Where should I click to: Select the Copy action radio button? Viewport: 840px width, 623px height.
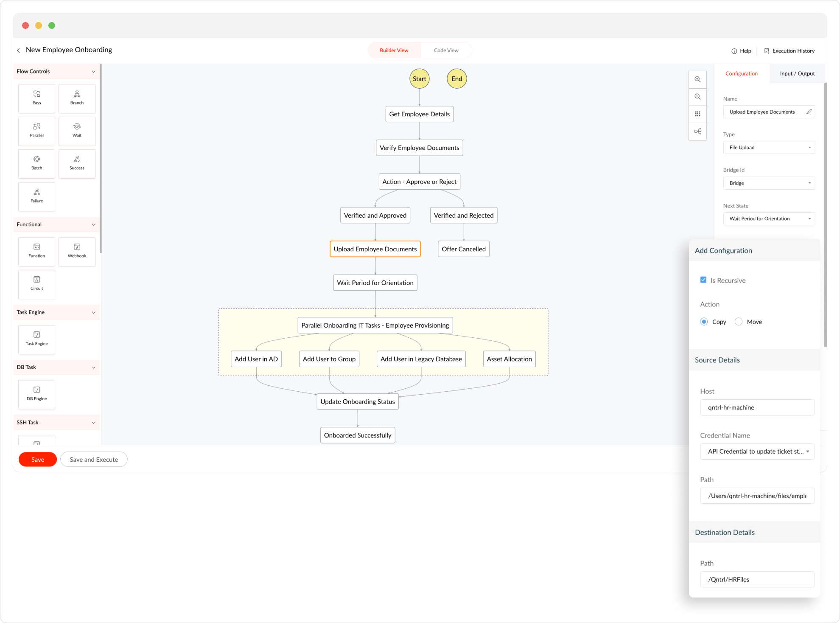click(704, 322)
